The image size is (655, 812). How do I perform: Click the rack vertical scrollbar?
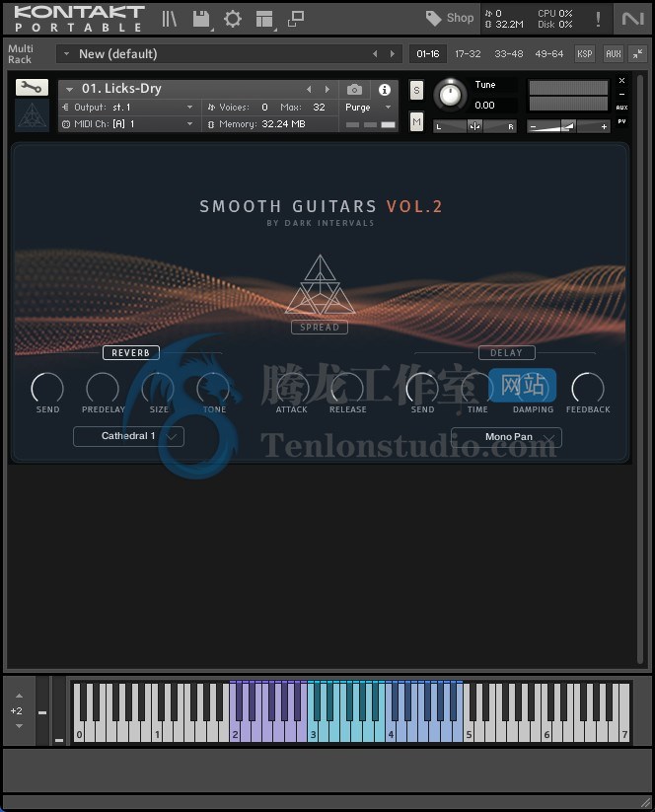640,369
